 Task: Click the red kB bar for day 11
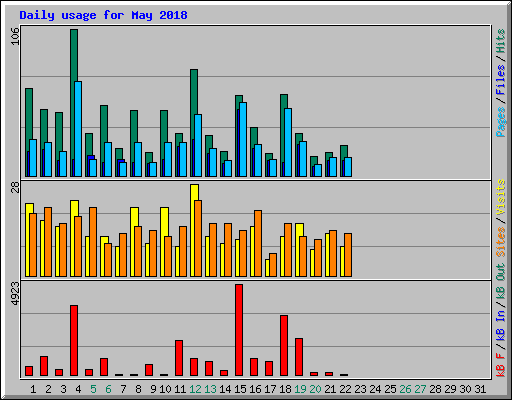(x=179, y=358)
